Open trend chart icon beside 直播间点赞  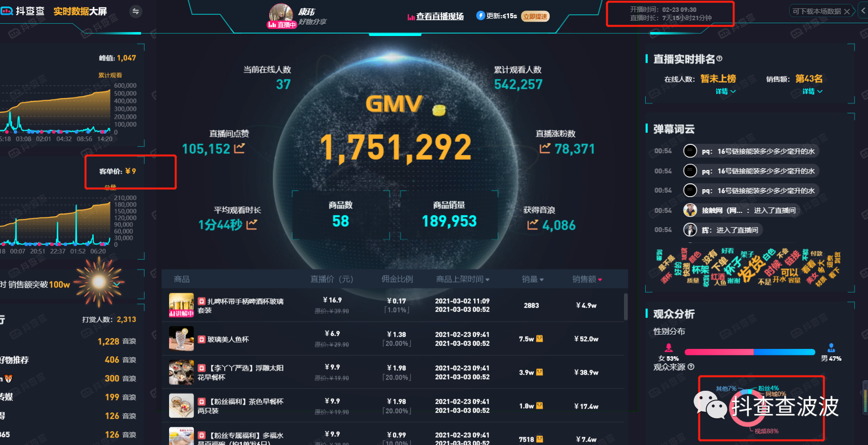(240, 148)
